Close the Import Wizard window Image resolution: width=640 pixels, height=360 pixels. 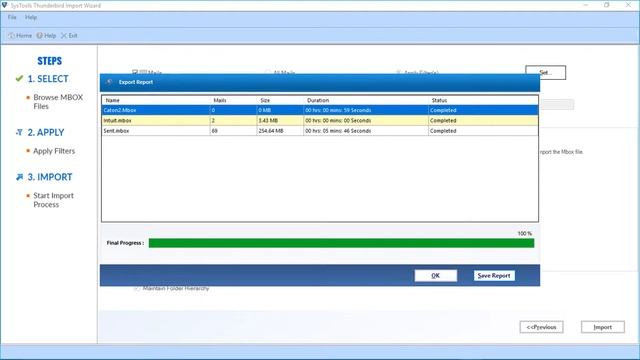[x=628, y=5]
